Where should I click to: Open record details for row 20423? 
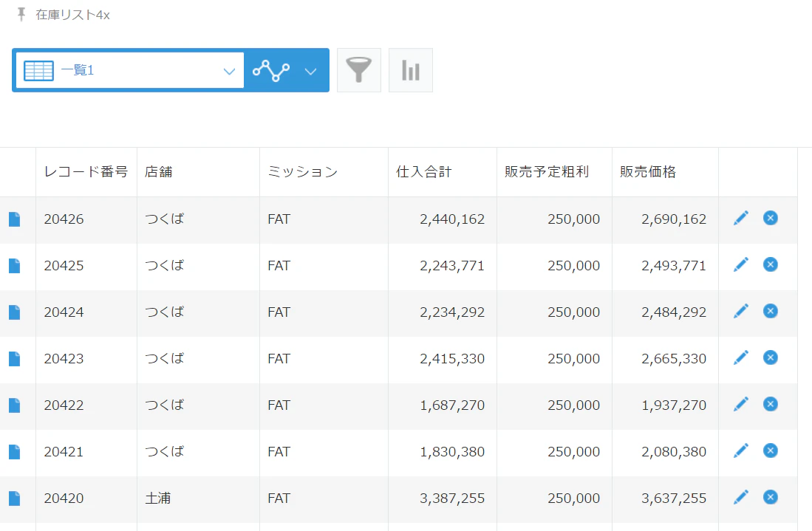(x=15, y=359)
